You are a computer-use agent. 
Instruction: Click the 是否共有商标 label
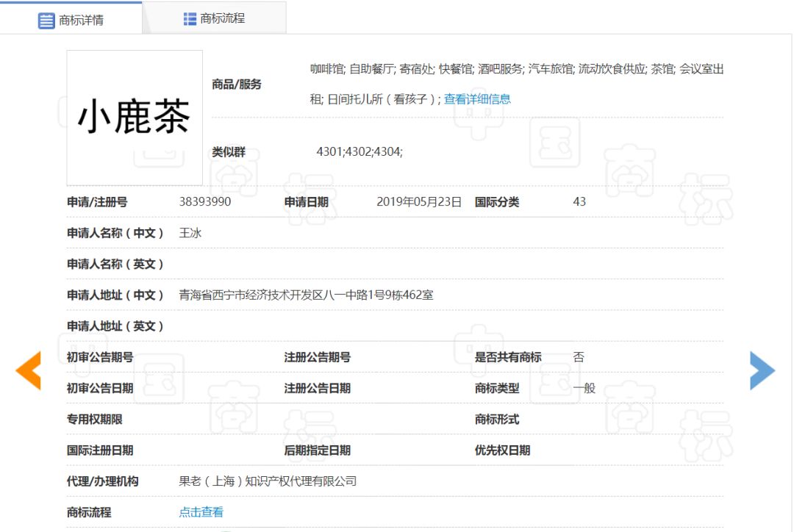[508, 357]
